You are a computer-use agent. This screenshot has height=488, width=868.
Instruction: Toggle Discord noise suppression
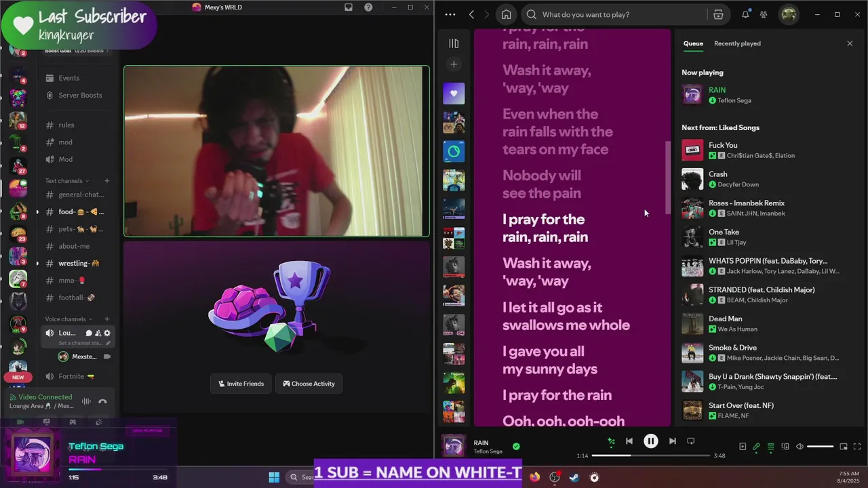[x=86, y=401]
